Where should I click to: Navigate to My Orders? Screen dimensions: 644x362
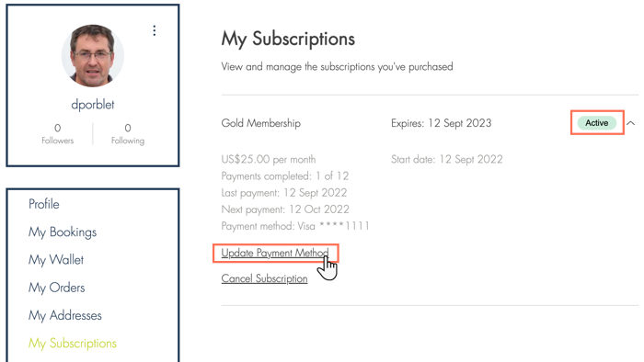pyautogui.click(x=57, y=288)
